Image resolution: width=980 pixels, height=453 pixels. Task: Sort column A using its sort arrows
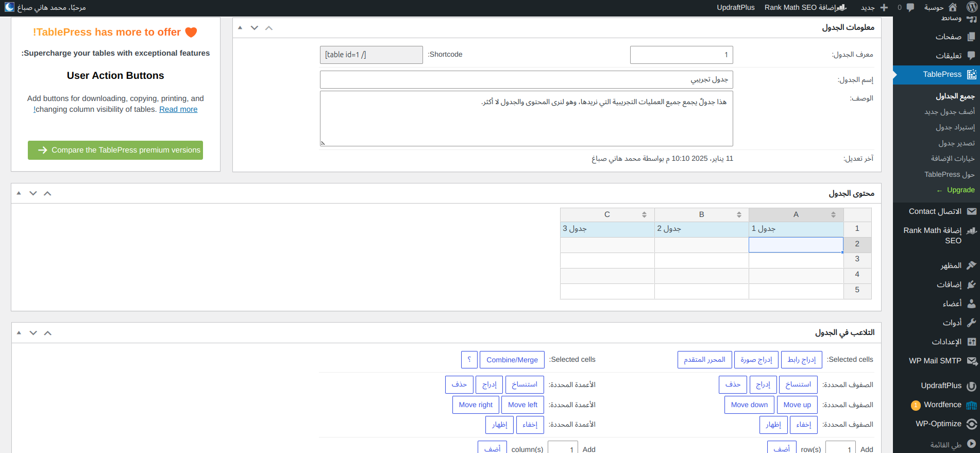tap(833, 215)
